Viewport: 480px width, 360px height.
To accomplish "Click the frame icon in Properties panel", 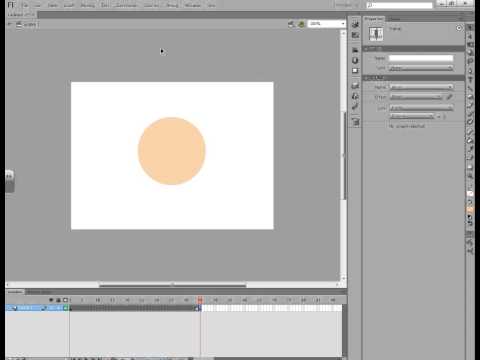I will point(376,34).
